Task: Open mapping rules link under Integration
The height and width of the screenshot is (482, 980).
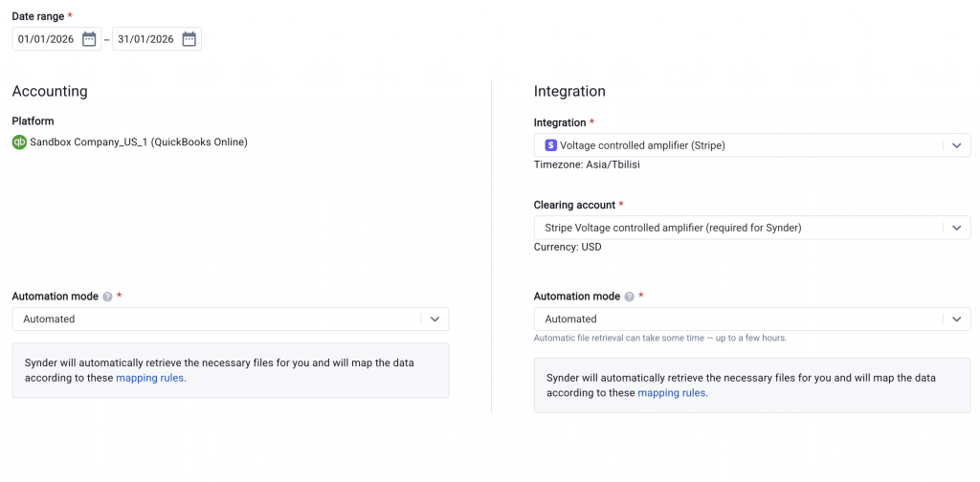Action: coord(672,393)
